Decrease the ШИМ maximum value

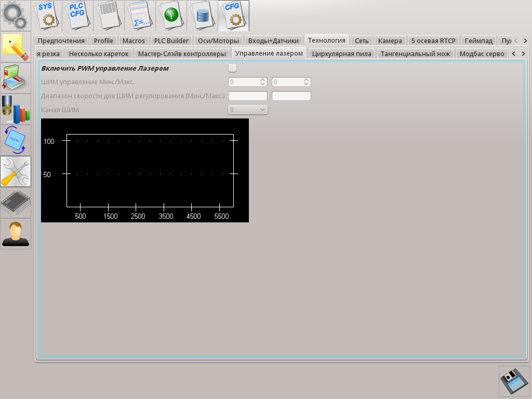(x=307, y=84)
